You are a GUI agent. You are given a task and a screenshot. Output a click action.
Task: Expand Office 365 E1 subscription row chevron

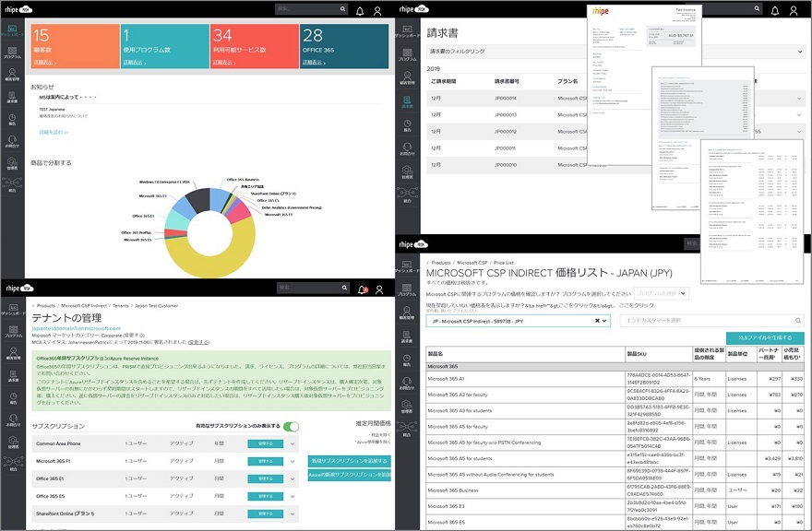point(293,479)
